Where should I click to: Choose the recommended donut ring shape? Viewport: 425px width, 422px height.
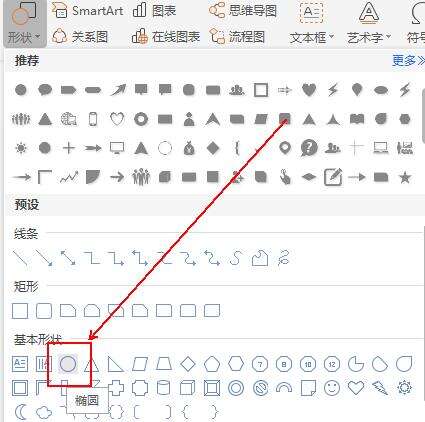(x=141, y=119)
